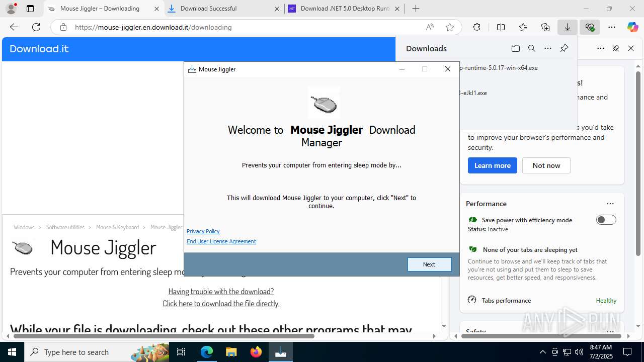Open Mouse & Keyboard breadcrumb
Screen dimensions: 644x362
pyautogui.click(x=117, y=227)
